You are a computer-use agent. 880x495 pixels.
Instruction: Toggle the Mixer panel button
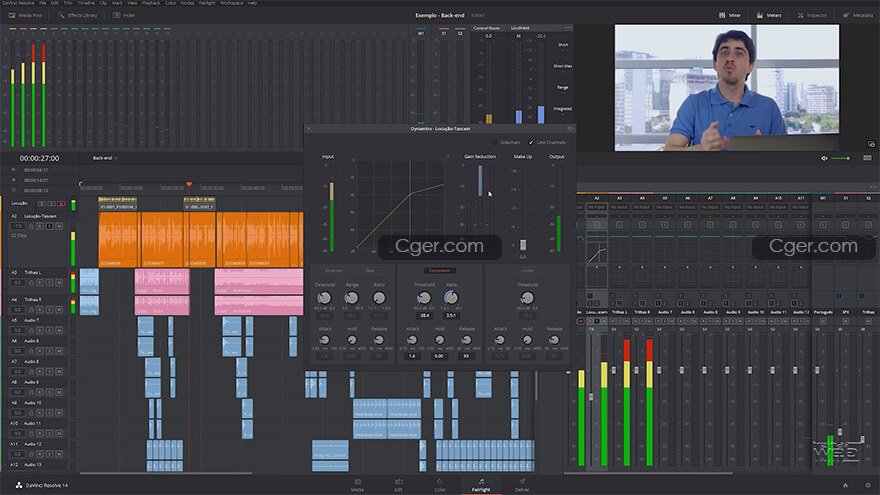(730, 15)
